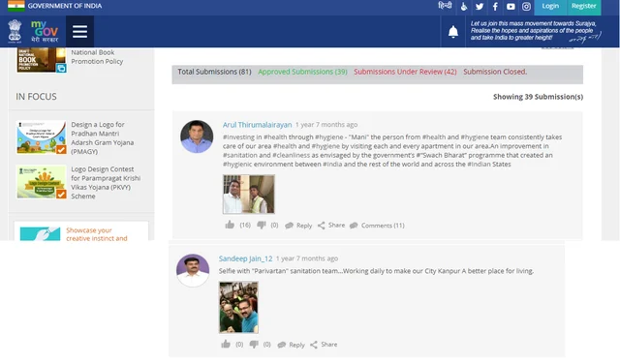Click the Submission Closed label
This screenshot has height=364, width=620.
pos(495,72)
